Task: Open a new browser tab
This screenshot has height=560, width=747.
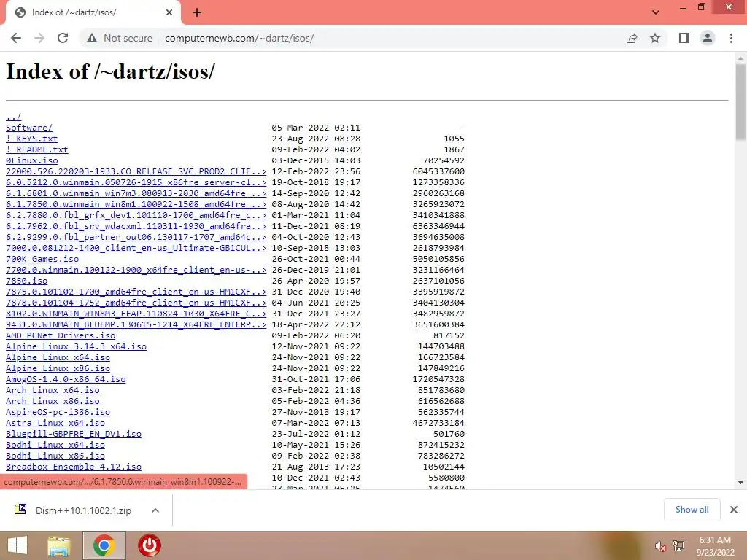Action: 197,13
